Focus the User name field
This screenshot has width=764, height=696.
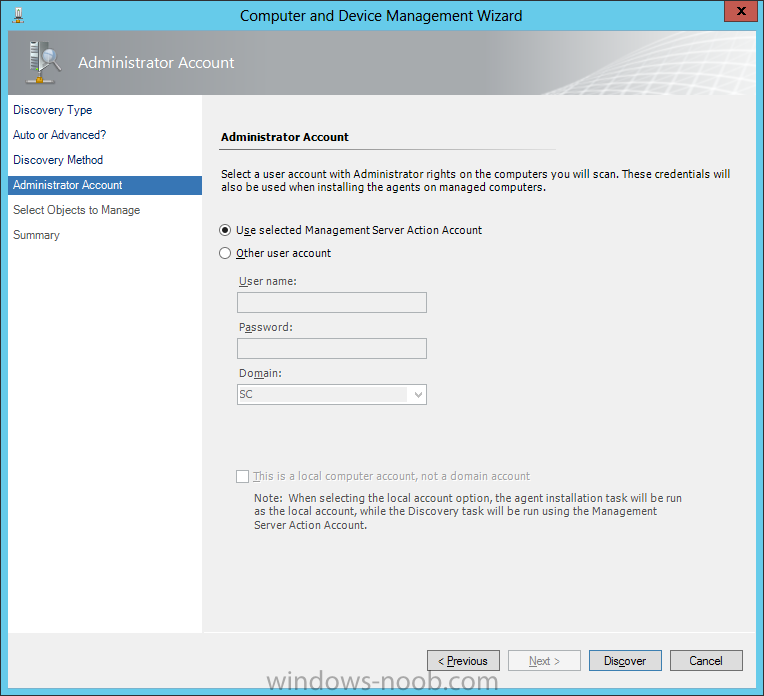click(332, 303)
